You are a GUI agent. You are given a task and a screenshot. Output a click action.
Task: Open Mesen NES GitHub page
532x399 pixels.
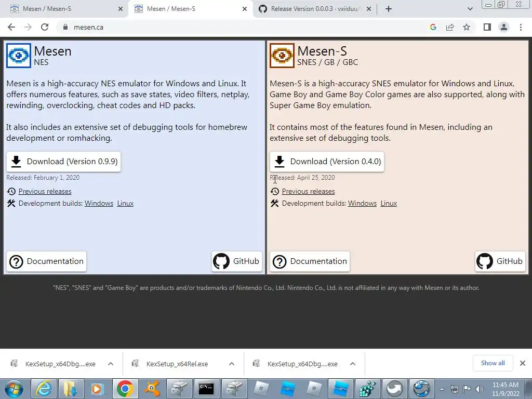pyautogui.click(x=237, y=261)
